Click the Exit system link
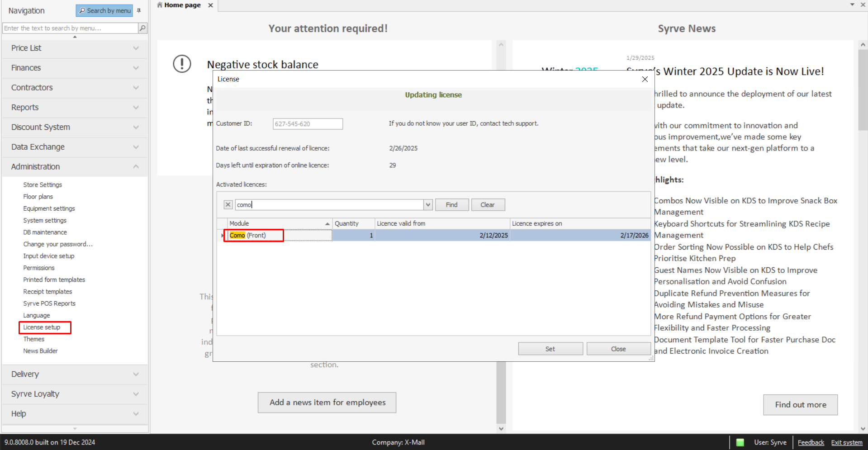This screenshot has width=868, height=450. (x=846, y=442)
